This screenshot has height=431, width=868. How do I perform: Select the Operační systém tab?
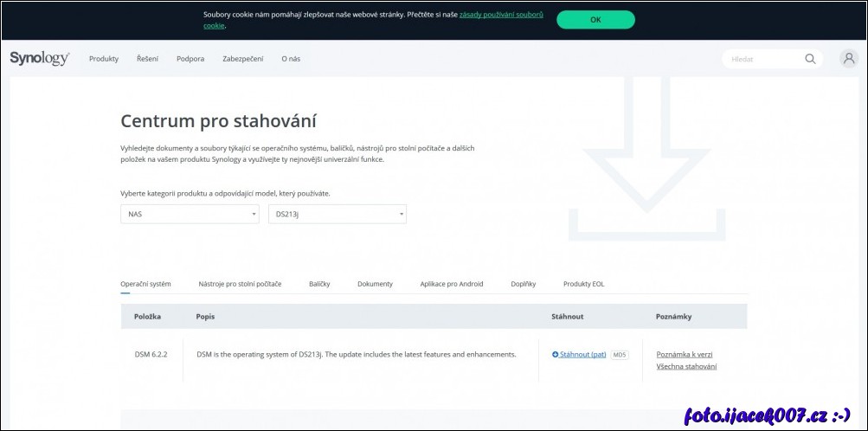click(x=145, y=284)
